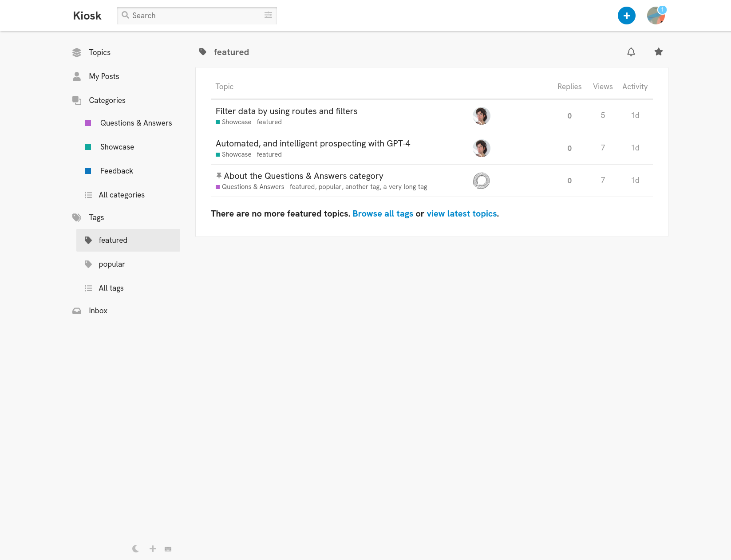Click the blue create new topic plus button

[x=626, y=16]
